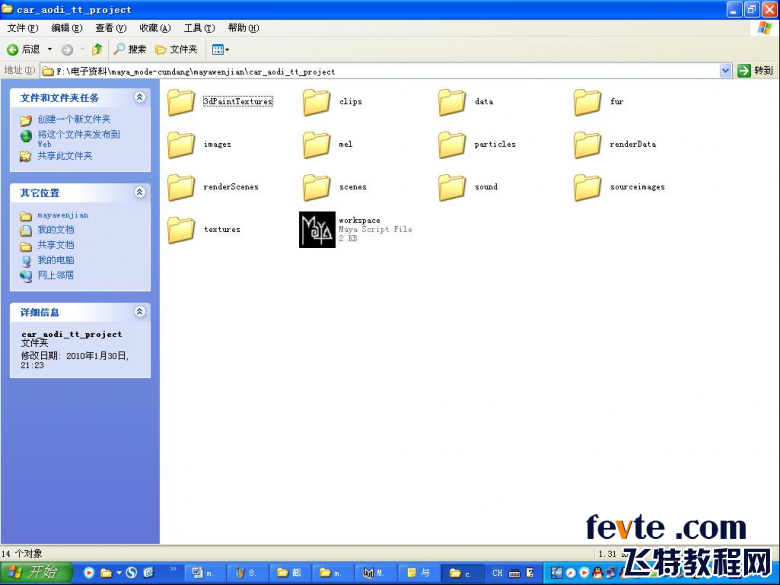Viewport: 780px width, 585px height.
Task: Go up one folder level
Action: tap(97, 49)
